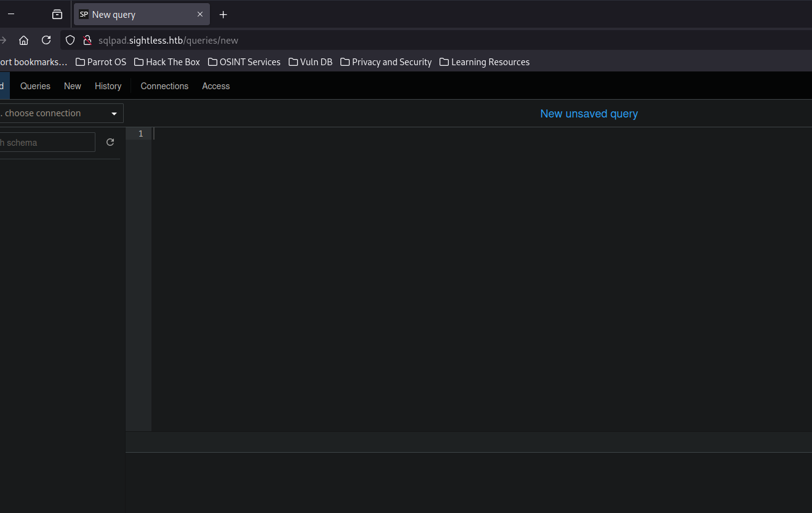
Task: Open the OSINT Services bookmarks folder
Action: [x=244, y=62]
